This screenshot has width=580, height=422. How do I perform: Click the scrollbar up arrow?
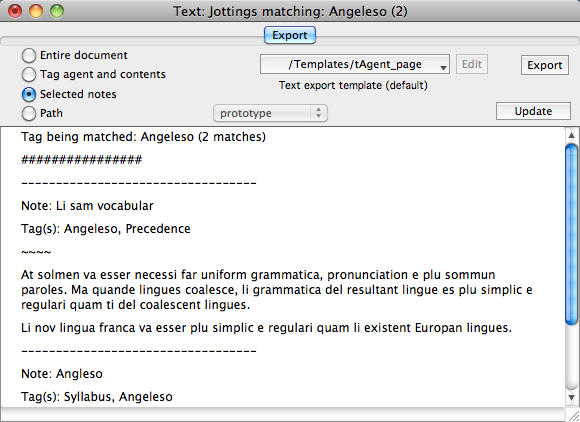571,135
